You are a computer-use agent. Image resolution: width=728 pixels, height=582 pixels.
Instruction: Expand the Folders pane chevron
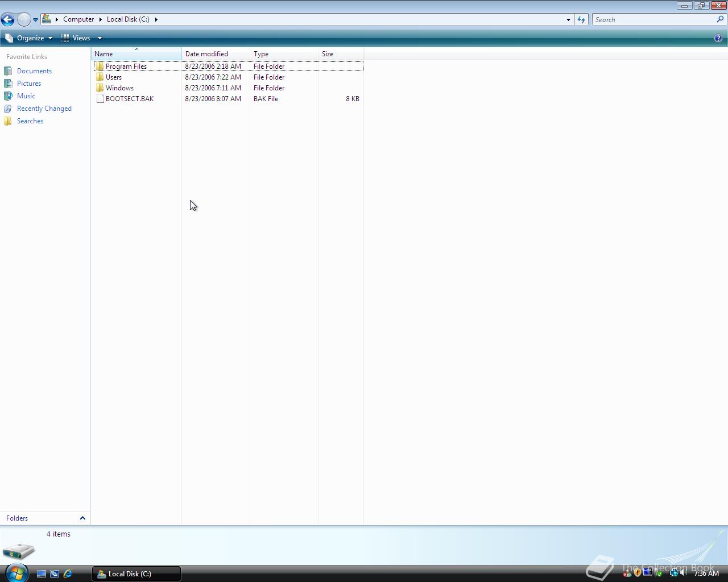[82, 518]
